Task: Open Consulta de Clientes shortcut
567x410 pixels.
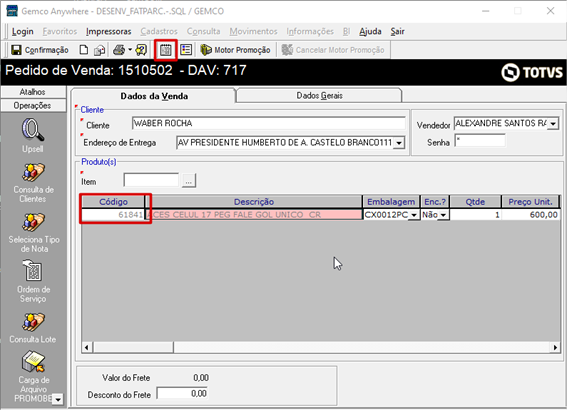Action: tap(33, 183)
